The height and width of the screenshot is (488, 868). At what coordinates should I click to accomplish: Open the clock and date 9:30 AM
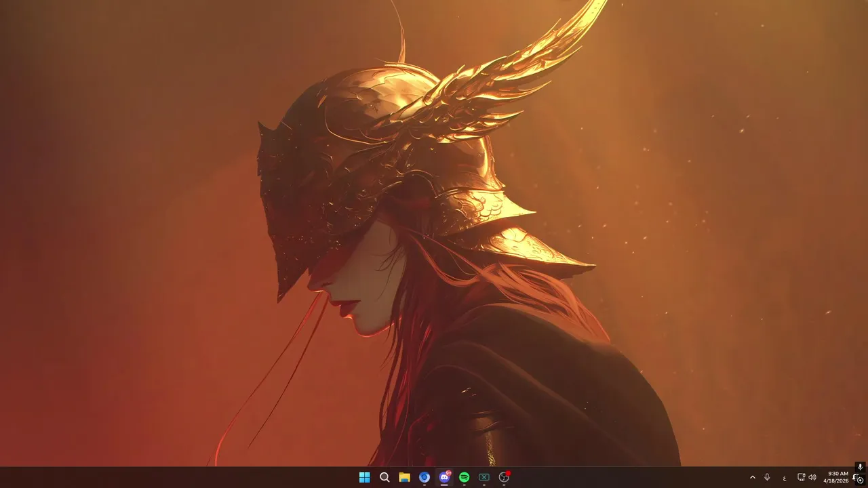[x=837, y=477]
